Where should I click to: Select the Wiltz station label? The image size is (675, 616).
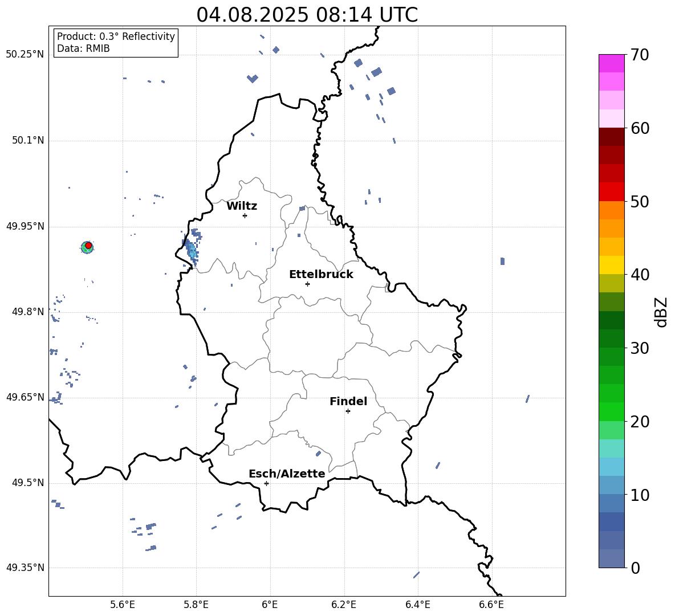[242, 206]
